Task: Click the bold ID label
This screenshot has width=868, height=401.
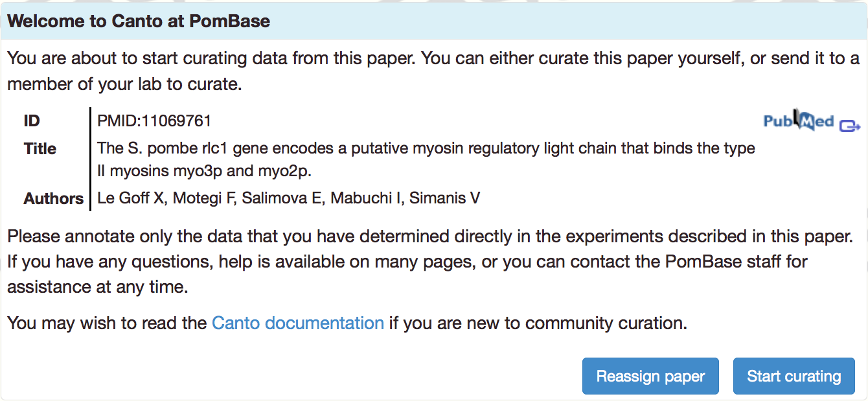Action: coord(32,121)
